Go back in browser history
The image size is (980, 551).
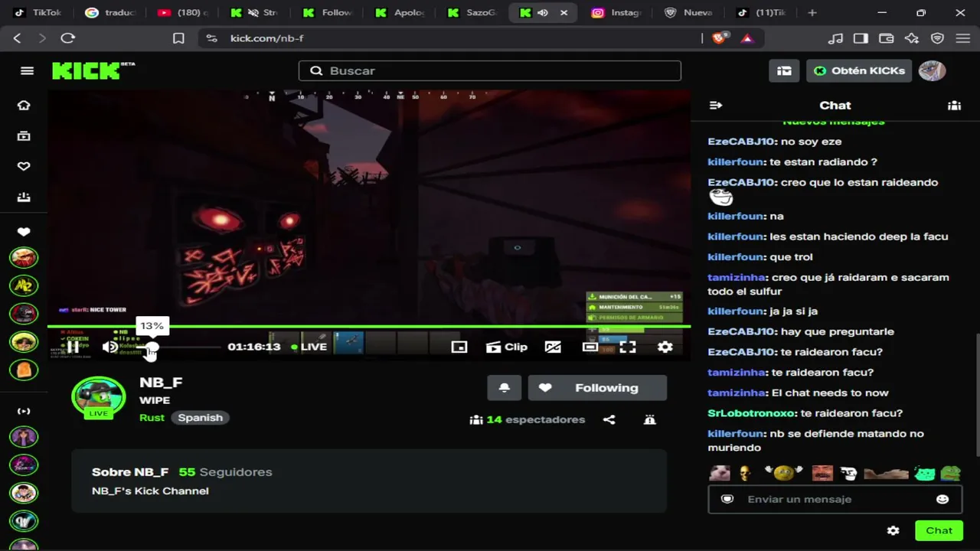[18, 38]
